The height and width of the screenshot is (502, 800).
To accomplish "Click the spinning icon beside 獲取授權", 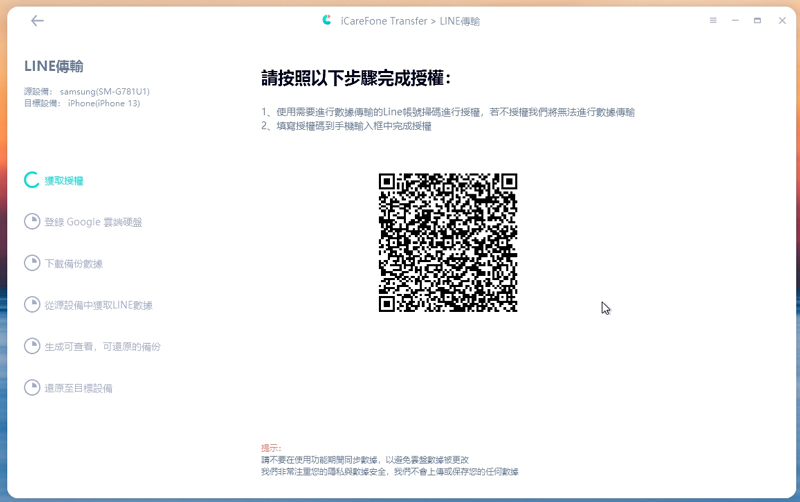I will click(32, 181).
